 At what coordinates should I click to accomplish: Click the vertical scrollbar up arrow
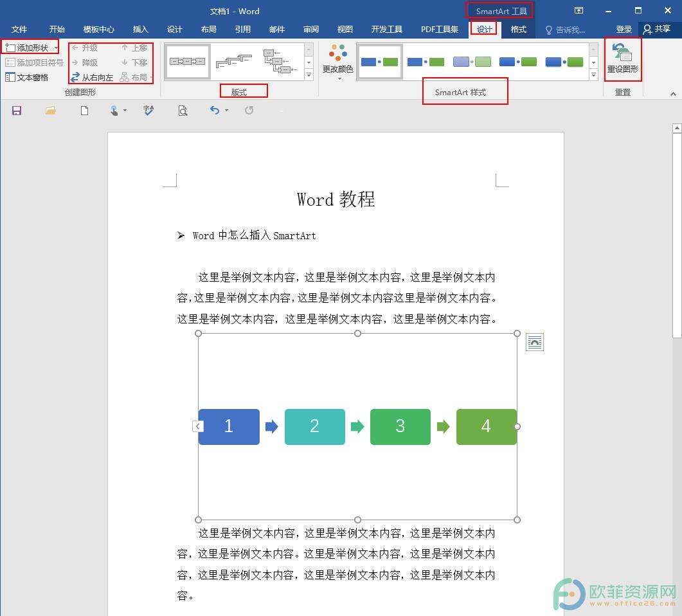coord(677,127)
